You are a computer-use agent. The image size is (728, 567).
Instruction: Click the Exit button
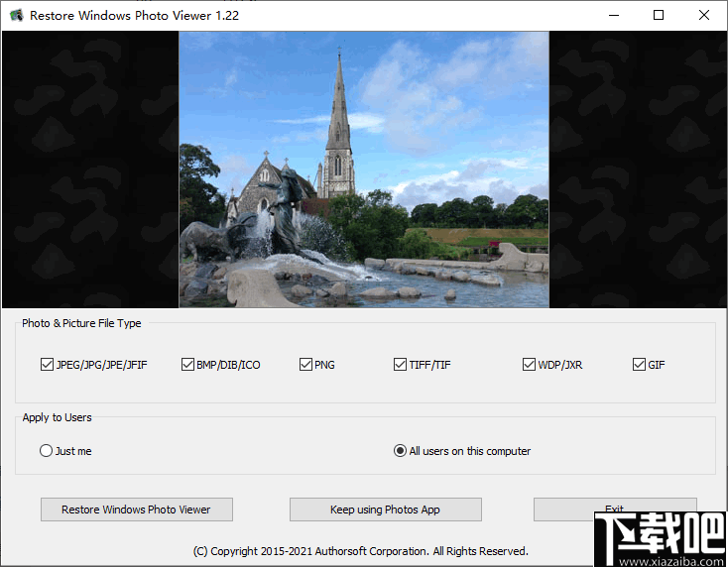615,510
